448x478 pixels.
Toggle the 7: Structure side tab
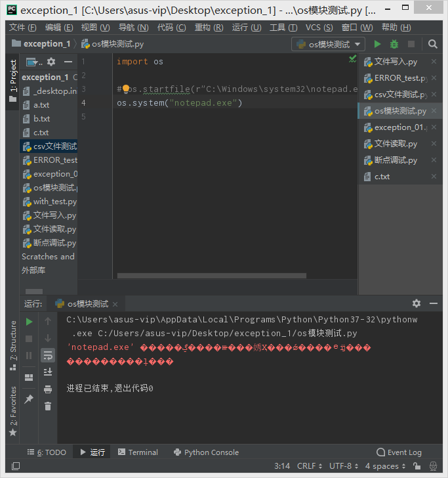click(x=13, y=345)
